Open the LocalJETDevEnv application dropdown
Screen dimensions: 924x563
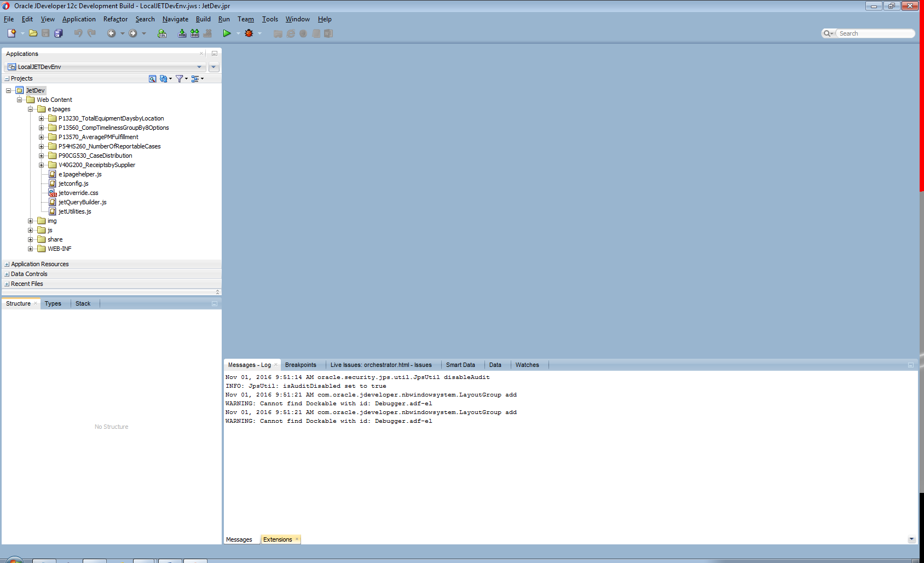pyautogui.click(x=199, y=66)
